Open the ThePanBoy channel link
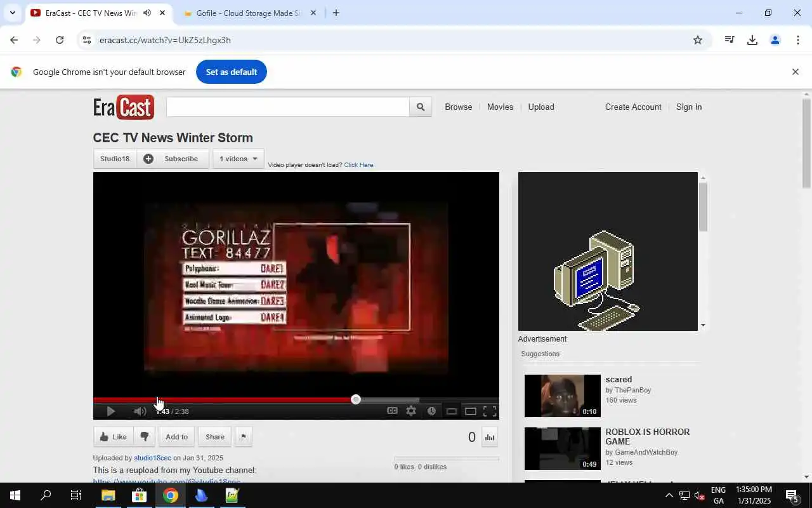 [632, 390]
